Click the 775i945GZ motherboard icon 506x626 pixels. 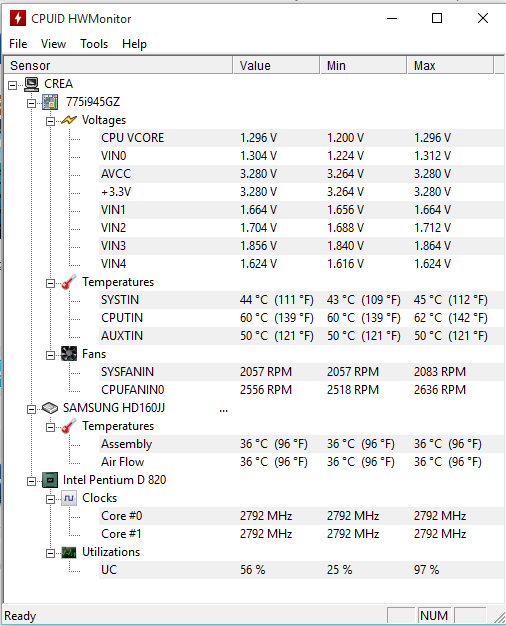[50, 102]
